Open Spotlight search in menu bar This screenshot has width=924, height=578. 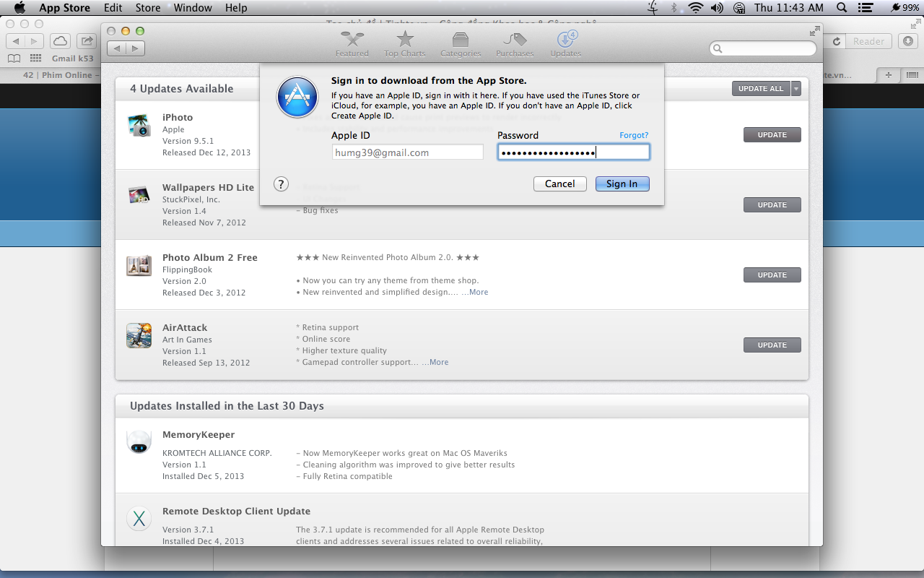842,8
